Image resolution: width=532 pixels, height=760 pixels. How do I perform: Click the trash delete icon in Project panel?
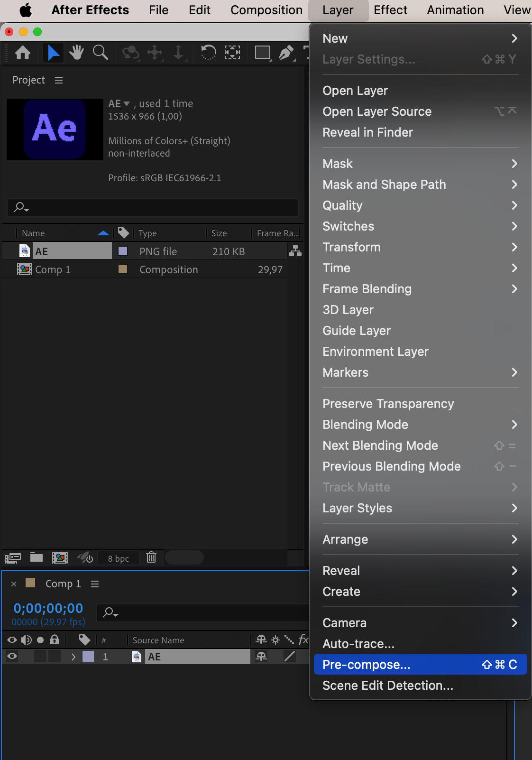pyautogui.click(x=151, y=557)
